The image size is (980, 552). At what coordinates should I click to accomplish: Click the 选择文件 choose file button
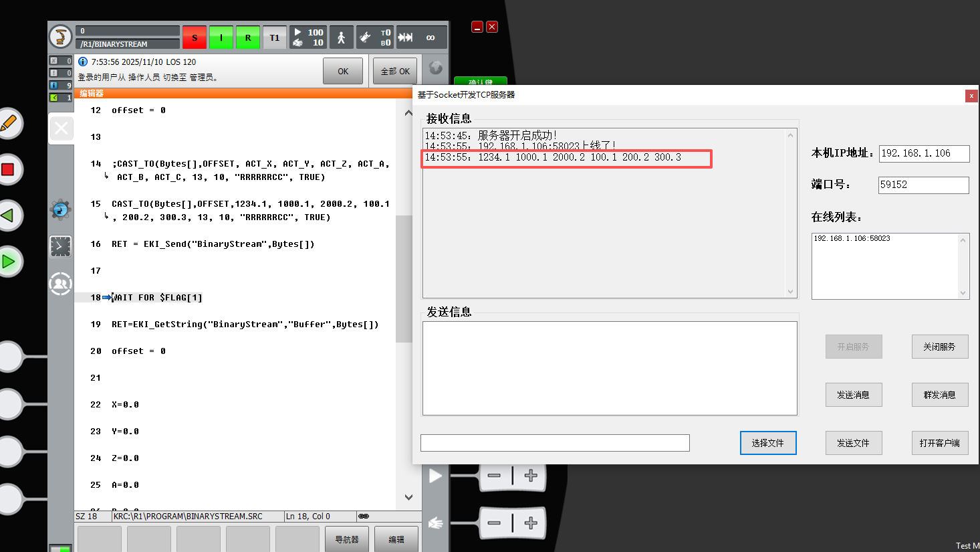(x=768, y=443)
